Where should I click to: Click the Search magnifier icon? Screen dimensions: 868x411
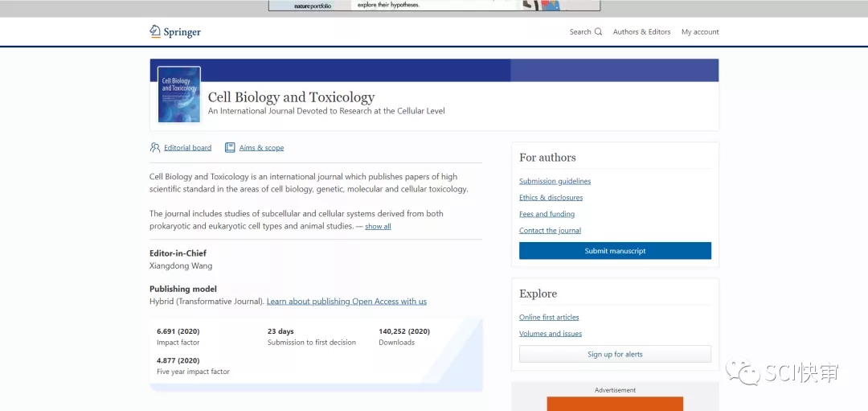click(x=598, y=32)
